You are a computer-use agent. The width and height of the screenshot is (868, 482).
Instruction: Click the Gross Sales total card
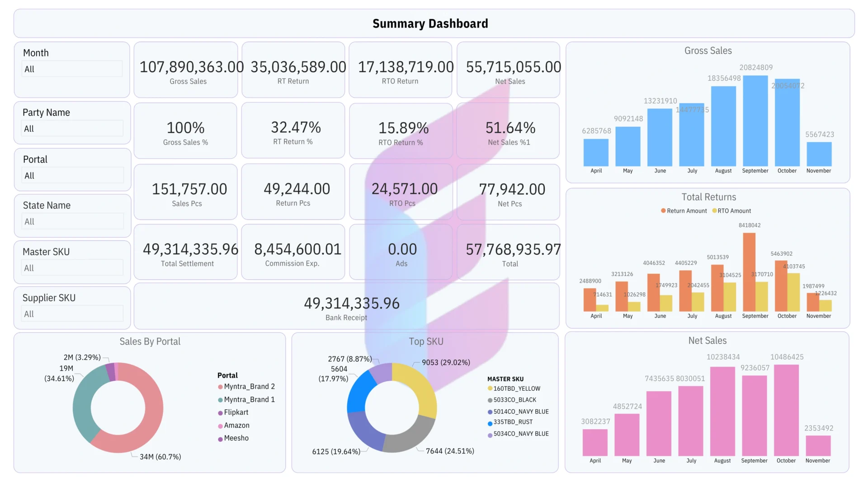pyautogui.click(x=186, y=70)
